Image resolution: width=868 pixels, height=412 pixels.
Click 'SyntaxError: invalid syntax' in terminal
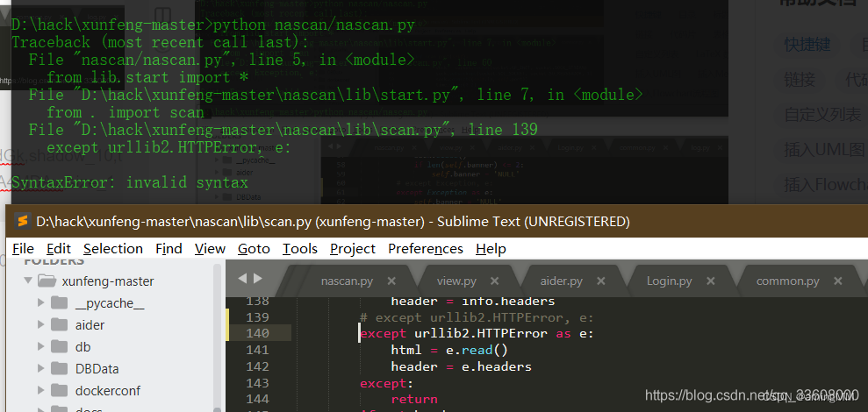point(130,182)
